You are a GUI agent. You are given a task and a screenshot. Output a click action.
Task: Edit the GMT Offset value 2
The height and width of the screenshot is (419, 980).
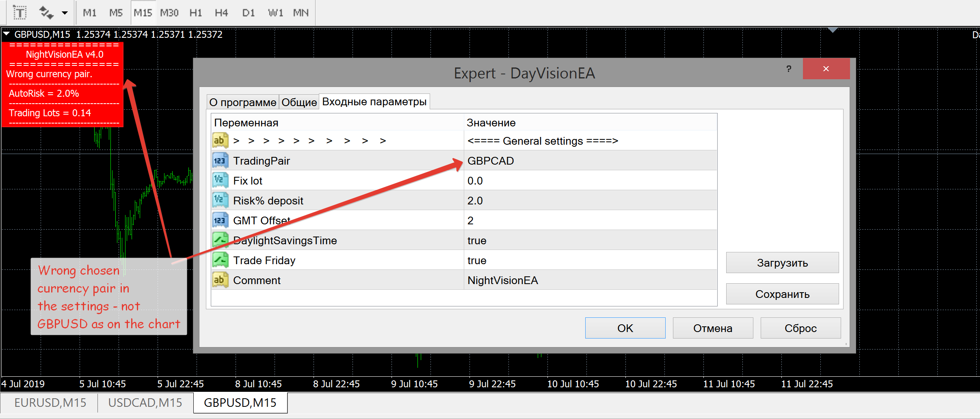point(590,220)
